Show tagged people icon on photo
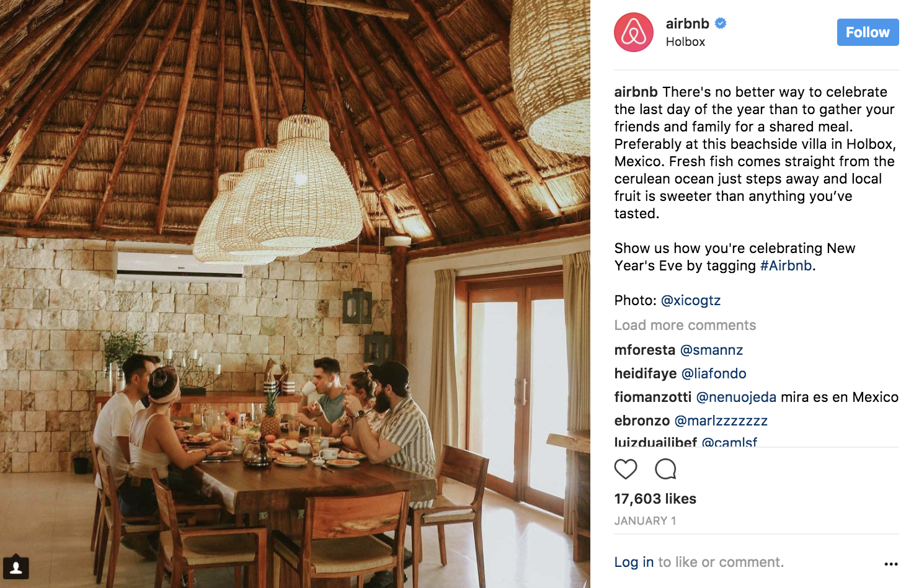 [x=16, y=567]
